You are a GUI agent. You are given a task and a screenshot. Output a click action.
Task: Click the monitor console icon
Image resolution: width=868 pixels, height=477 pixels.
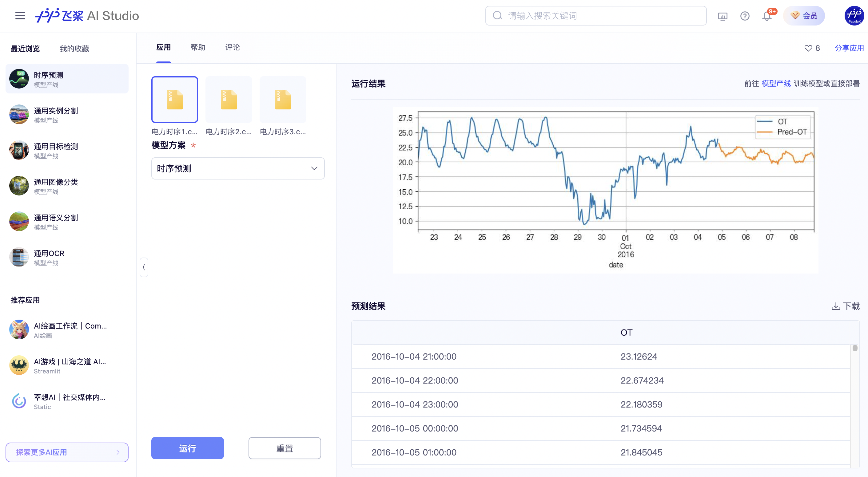723,16
